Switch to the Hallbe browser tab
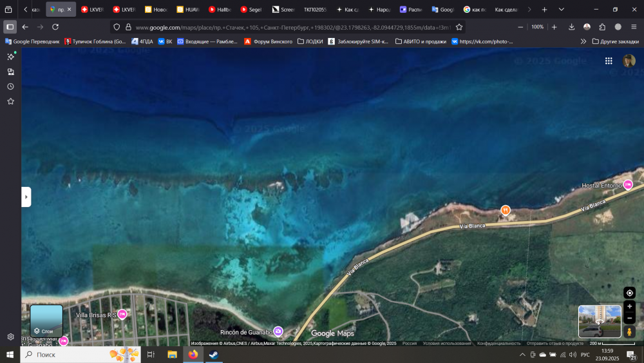 click(220, 10)
